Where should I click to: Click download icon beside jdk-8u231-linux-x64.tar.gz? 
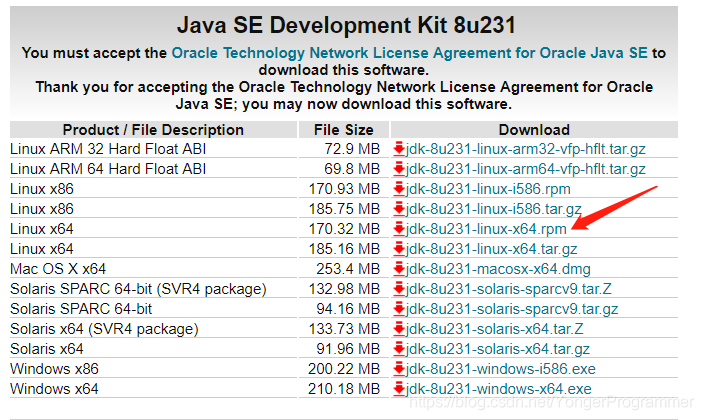pos(399,249)
